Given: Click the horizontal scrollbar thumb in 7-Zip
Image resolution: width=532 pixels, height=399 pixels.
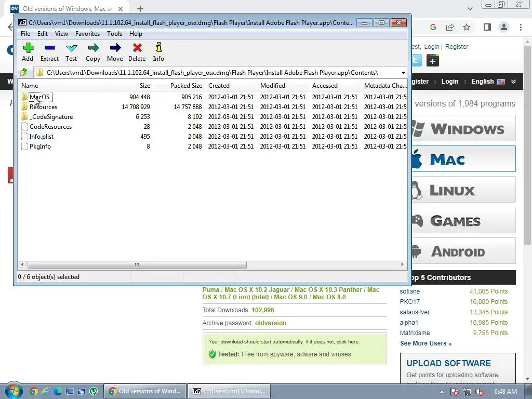Looking at the screenshot, I should [x=137, y=264].
